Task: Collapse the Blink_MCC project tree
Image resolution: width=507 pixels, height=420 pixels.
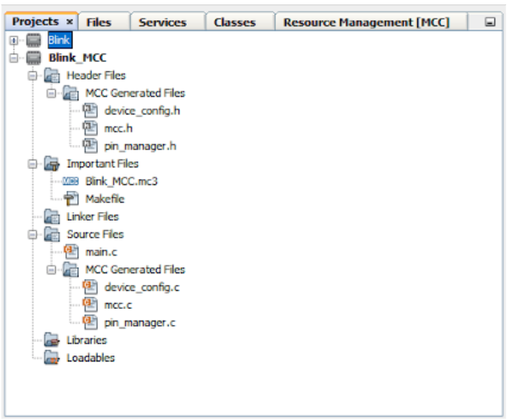Action: tap(14, 59)
